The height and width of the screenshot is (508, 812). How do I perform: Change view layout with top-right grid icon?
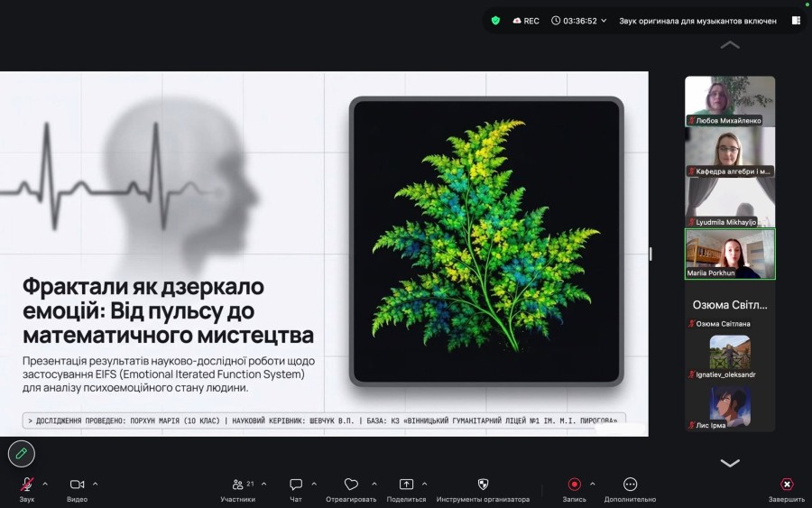point(796,21)
